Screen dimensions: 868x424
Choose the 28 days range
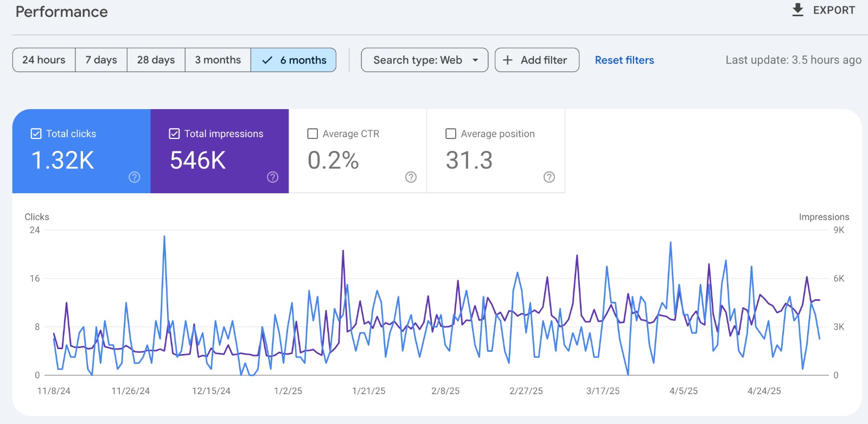(156, 60)
